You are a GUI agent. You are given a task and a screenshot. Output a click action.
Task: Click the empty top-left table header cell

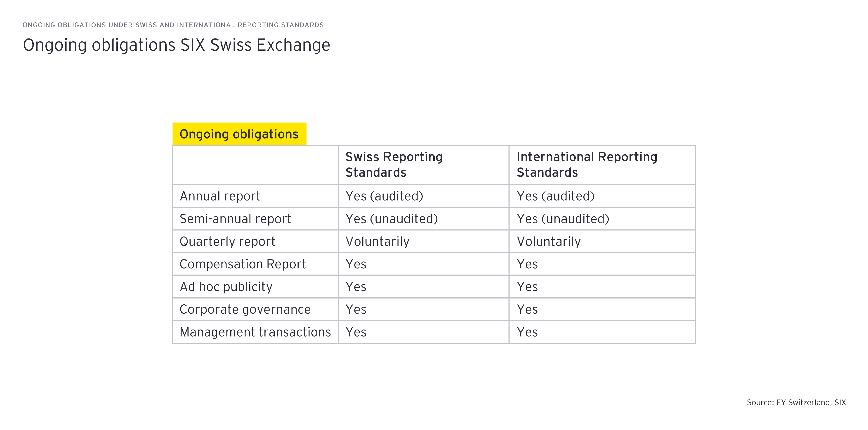(x=255, y=165)
